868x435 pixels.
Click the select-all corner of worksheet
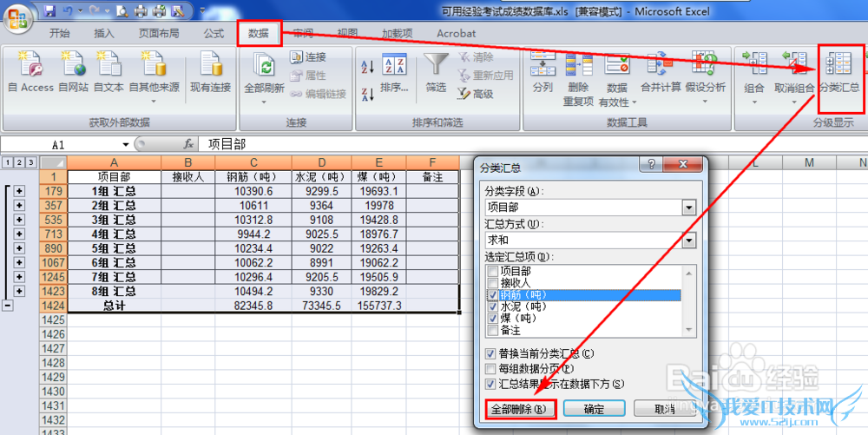[x=53, y=162]
